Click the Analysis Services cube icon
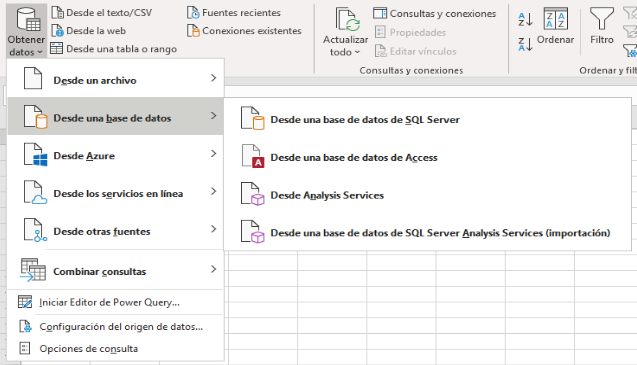 coord(252,194)
